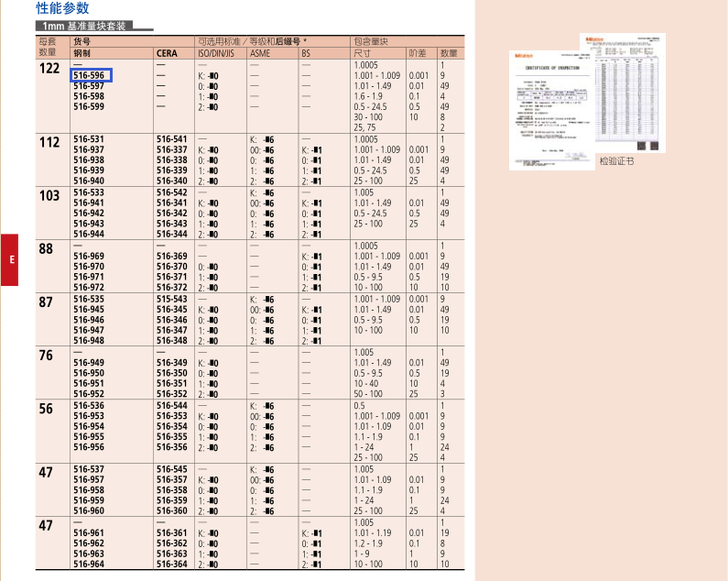728x581 pixels.
Task: Click the ISO/DIN/JIS column header
Action: click(216, 53)
